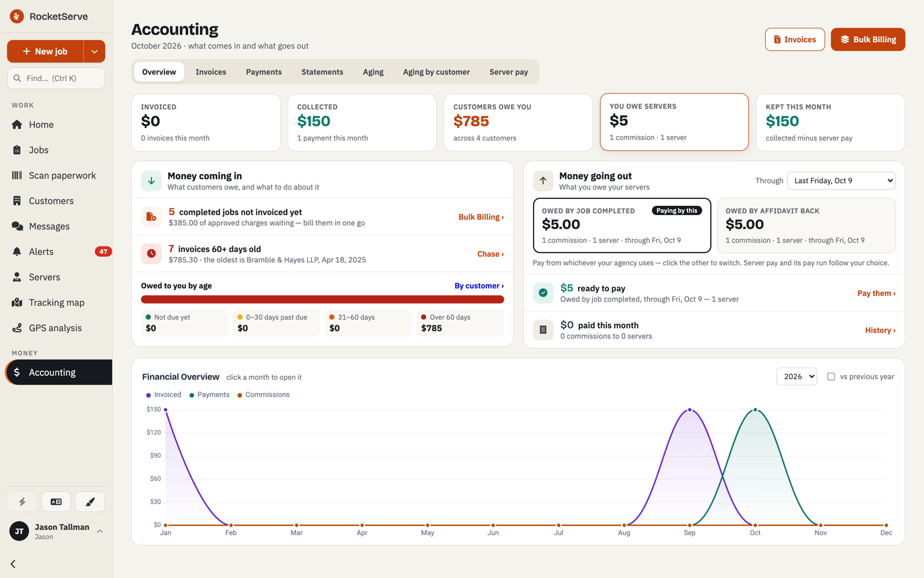Switch to the Statements tab
924x578 pixels.
coord(322,72)
